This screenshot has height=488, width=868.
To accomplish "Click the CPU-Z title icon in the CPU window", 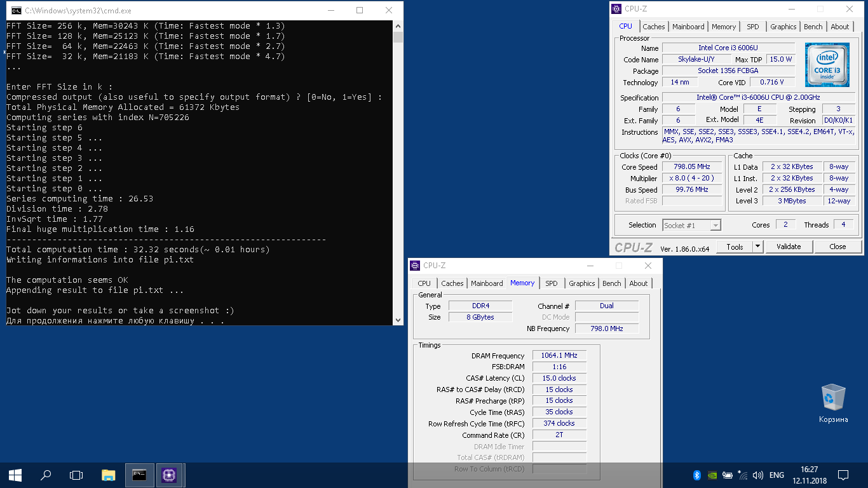I will pos(617,9).
